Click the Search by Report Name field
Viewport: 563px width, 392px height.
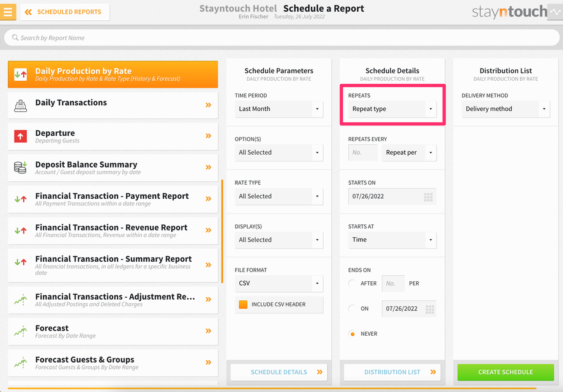pyautogui.click(x=281, y=38)
